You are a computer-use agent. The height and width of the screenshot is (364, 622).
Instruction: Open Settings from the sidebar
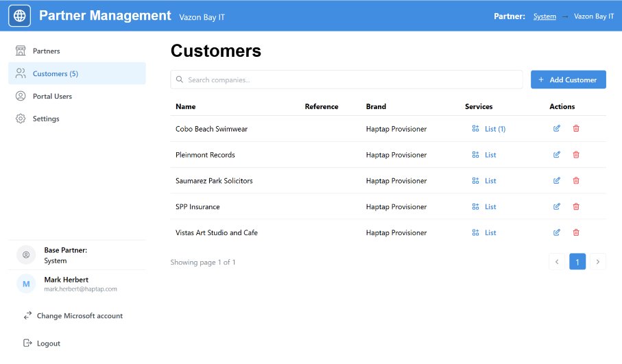point(46,119)
